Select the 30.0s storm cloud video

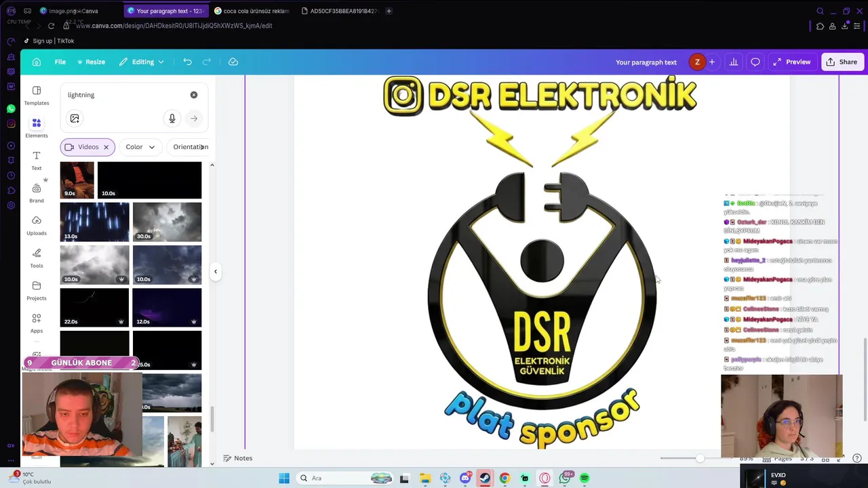[x=167, y=222]
